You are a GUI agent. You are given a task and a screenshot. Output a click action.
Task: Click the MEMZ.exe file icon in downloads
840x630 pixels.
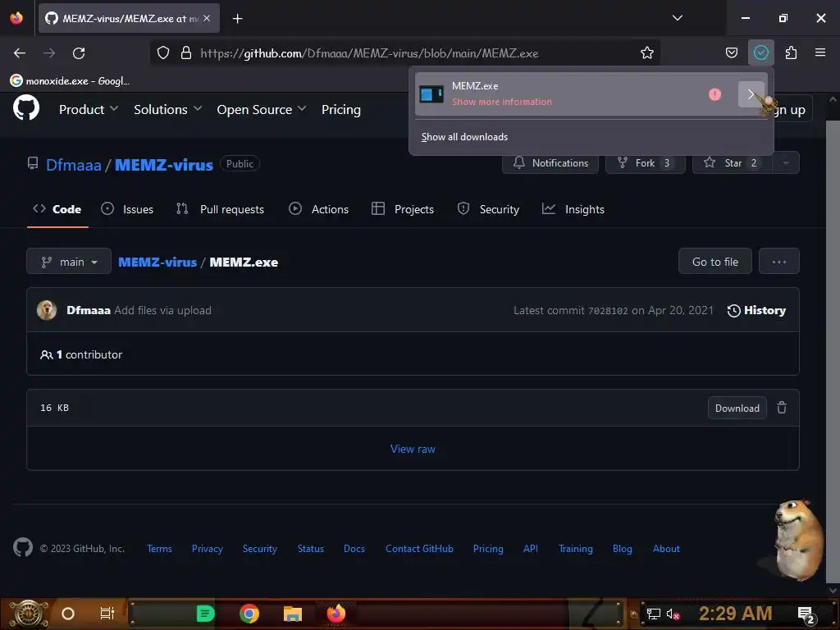431,94
